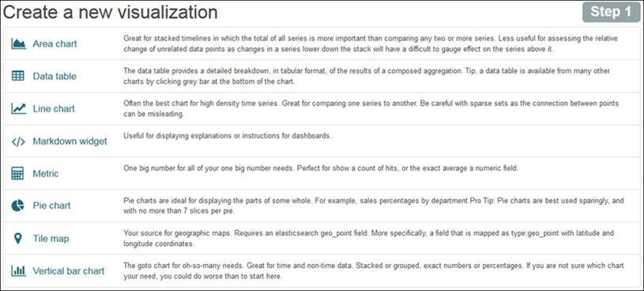Choose the Area chart link
This screenshot has width=644, height=291.
[x=55, y=43]
